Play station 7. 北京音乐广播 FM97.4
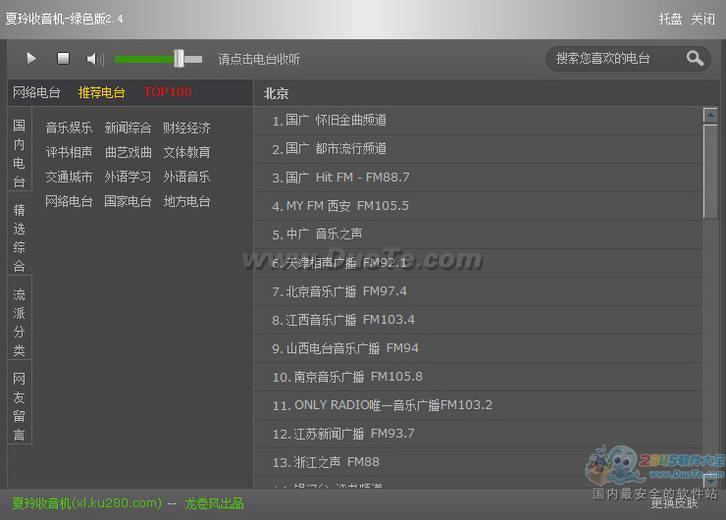The height and width of the screenshot is (520, 726). point(478,292)
